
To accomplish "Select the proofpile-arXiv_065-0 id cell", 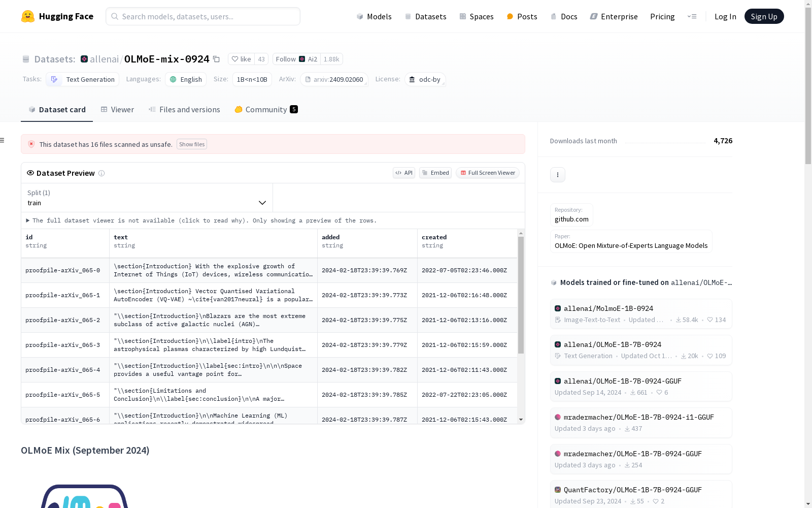I will click(x=65, y=270).
